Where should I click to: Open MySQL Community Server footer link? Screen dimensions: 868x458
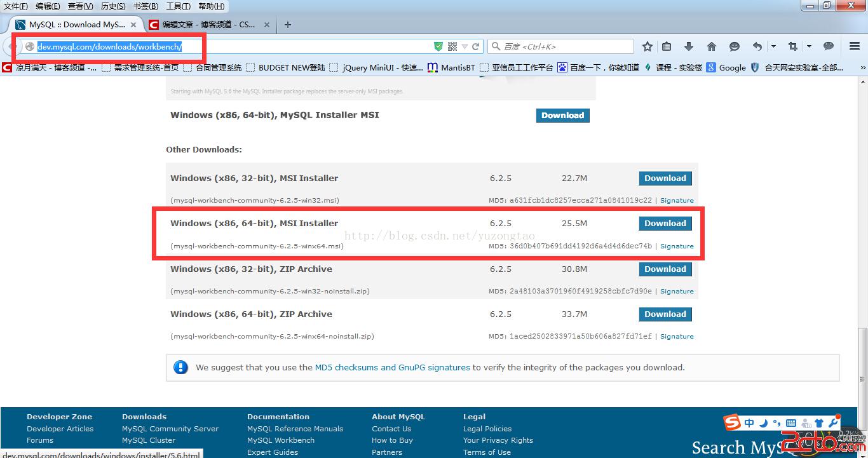click(x=170, y=429)
